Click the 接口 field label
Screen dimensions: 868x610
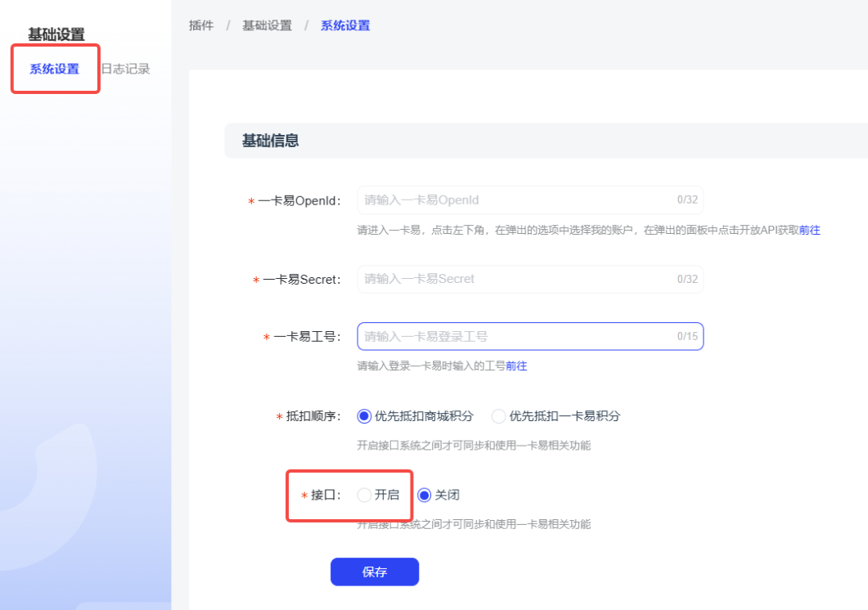pyautogui.click(x=326, y=496)
